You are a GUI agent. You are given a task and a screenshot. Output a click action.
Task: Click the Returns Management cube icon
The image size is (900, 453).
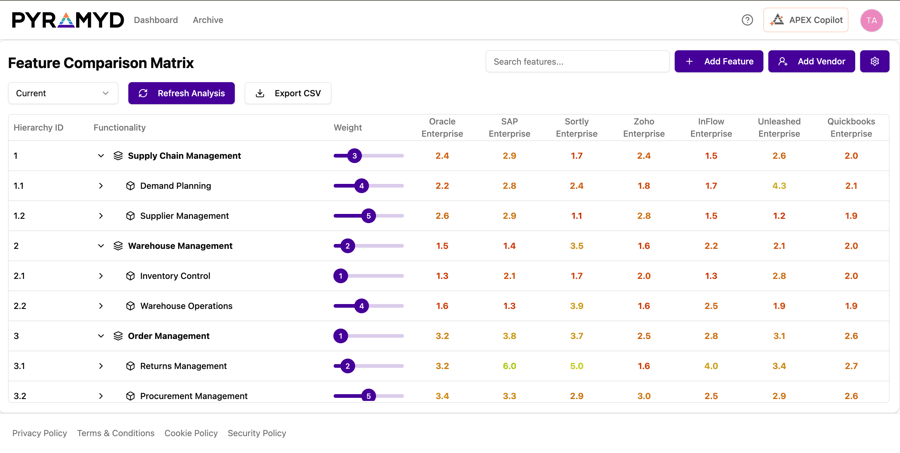(x=130, y=366)
